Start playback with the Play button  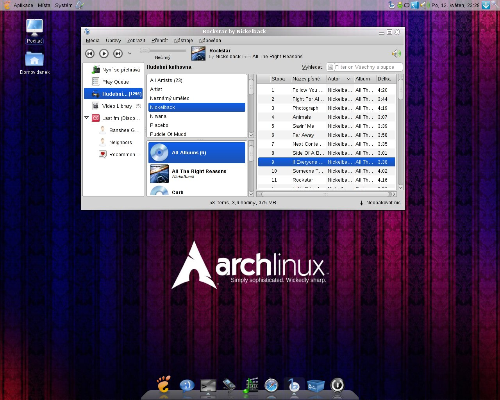click(x=104, y=53)
